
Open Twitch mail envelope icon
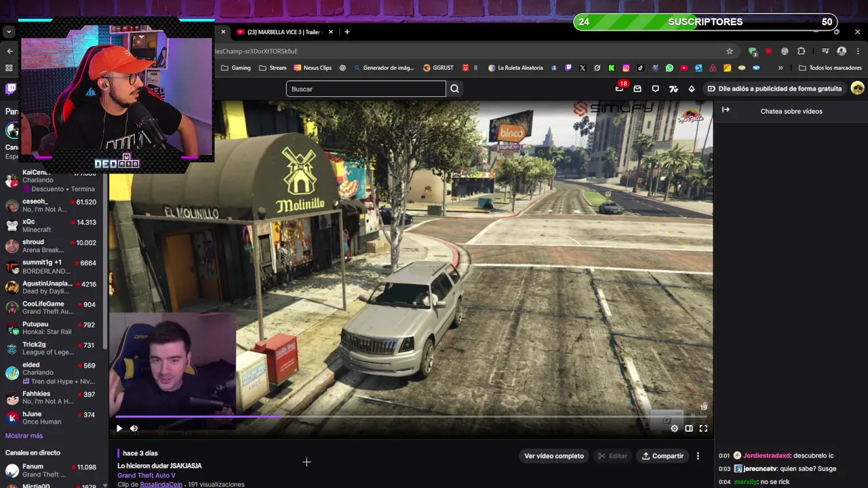[x=637, y=89]
